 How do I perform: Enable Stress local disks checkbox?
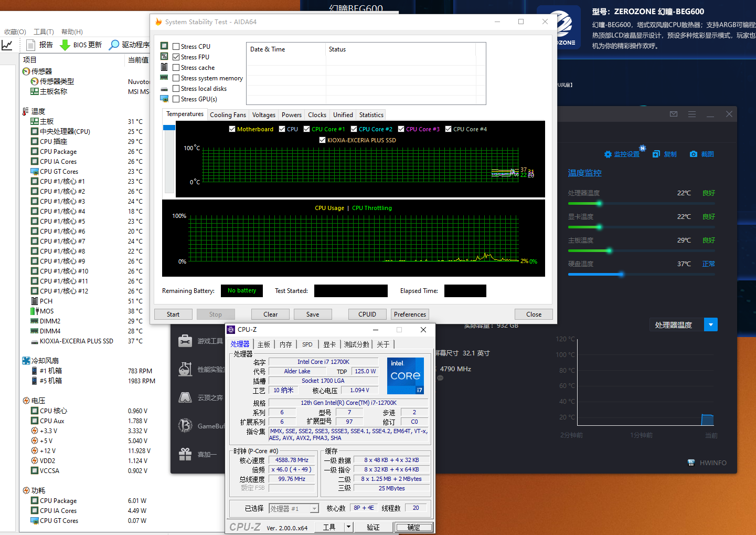tap(176, 89)
